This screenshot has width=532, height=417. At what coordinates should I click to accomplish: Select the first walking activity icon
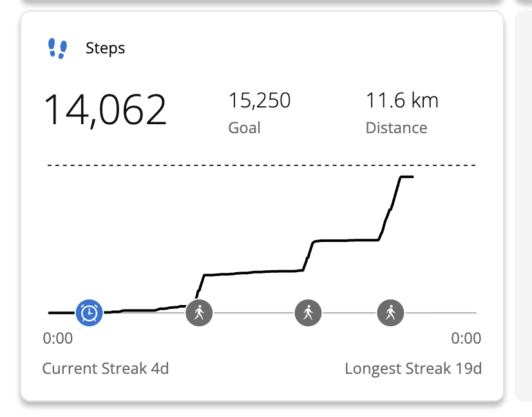click(x=199, y=313)
